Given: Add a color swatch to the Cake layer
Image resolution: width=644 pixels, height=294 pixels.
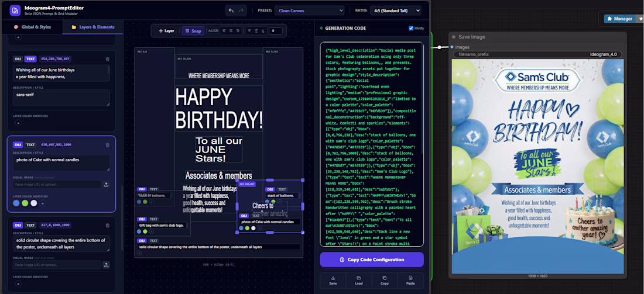Looking at the screenshot, I should pos(43,203).
